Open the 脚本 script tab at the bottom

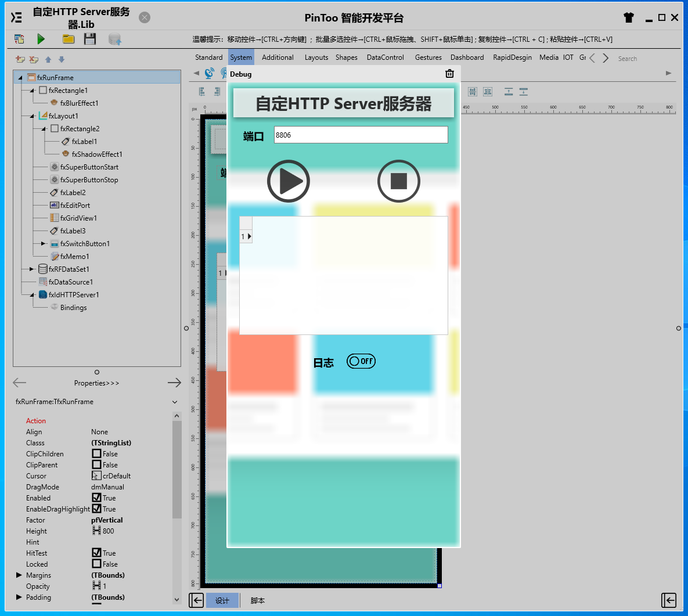click(258, 600)
